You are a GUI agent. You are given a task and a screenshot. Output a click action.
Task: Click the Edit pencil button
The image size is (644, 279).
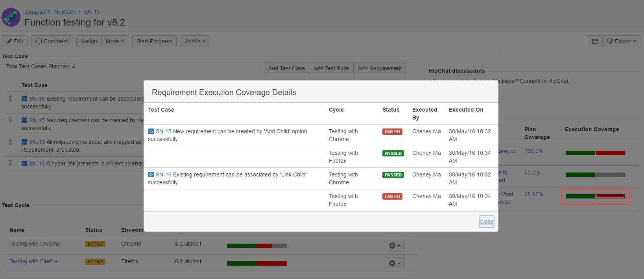pos(15,41)
